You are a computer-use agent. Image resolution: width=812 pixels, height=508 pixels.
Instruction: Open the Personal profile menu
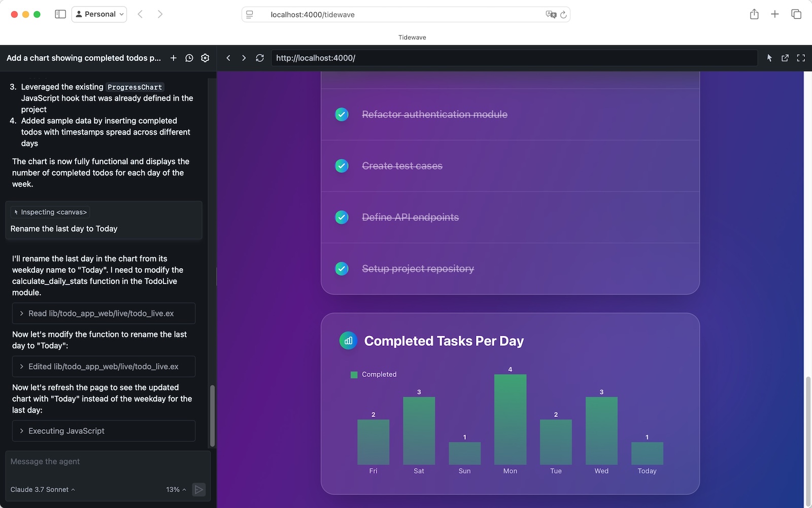99,14
